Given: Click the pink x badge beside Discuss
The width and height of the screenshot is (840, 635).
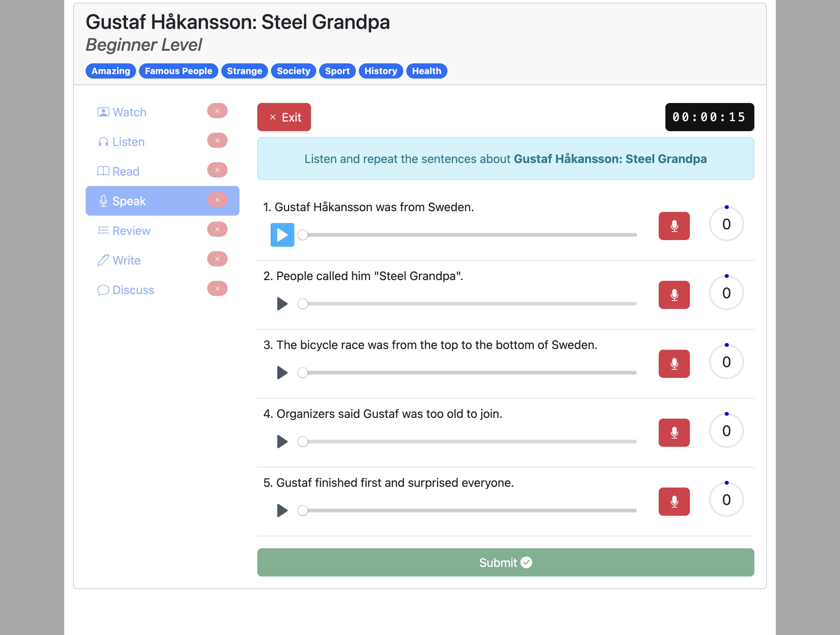Looking at the screenshot, I should coord(217,289).
